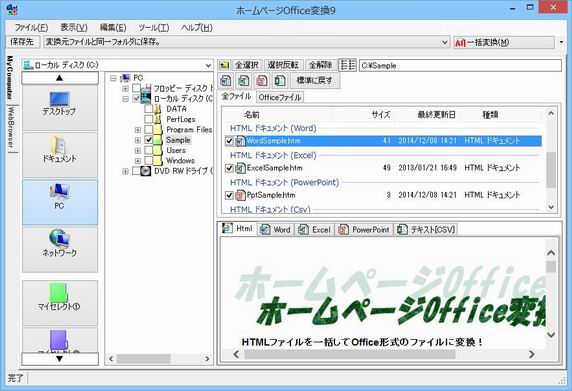Open the ドキュメント shortcut in sidebar

(60, 155)
